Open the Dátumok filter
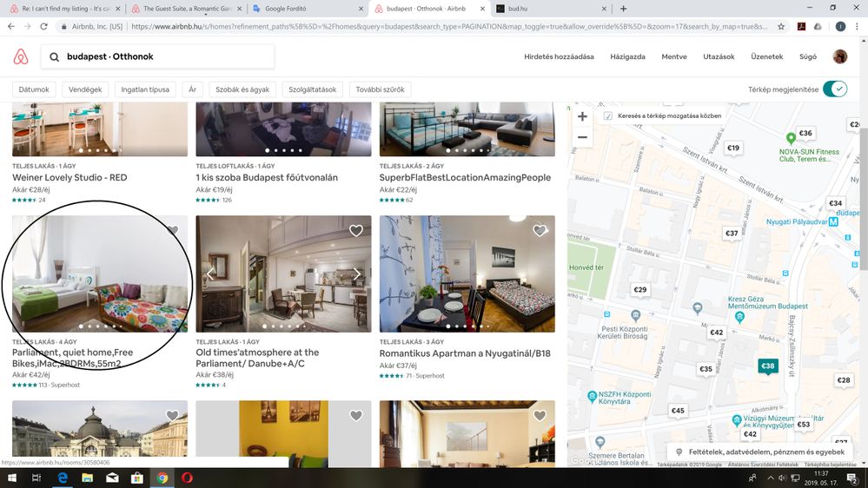Image resolution: width=868 pixels, height=488 pixels. point(34,89)
